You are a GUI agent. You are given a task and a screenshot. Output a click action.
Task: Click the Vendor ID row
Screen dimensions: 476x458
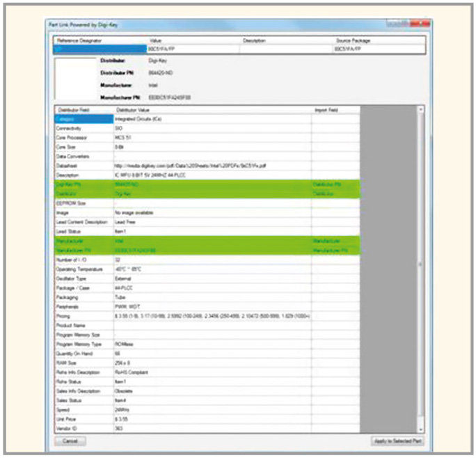(x=84, y=427)
